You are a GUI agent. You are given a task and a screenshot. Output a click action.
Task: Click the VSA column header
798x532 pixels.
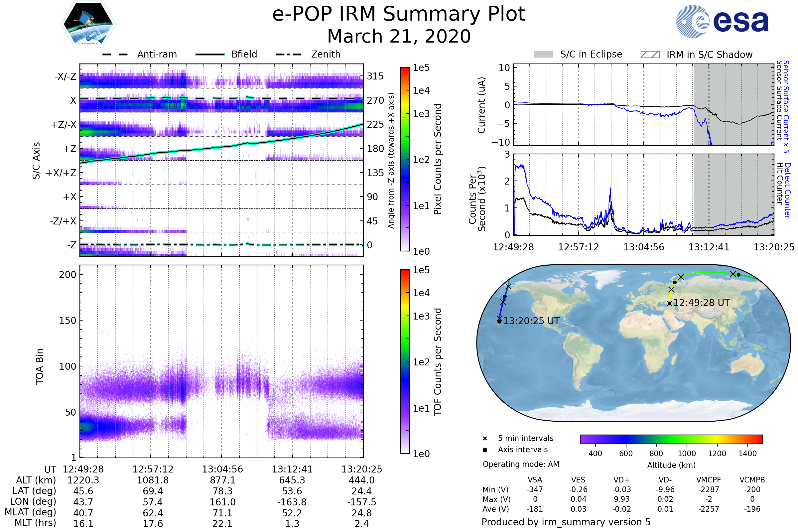(x=535, y=480)
